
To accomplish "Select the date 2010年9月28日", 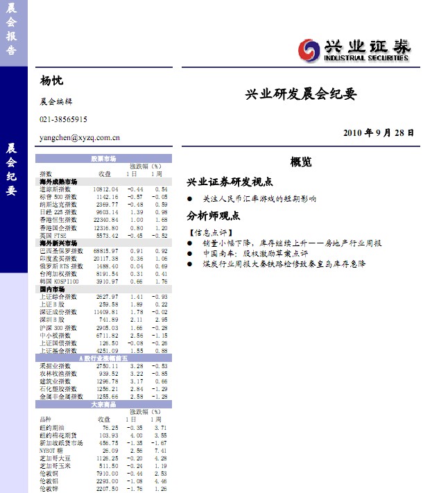I will 379,132.
